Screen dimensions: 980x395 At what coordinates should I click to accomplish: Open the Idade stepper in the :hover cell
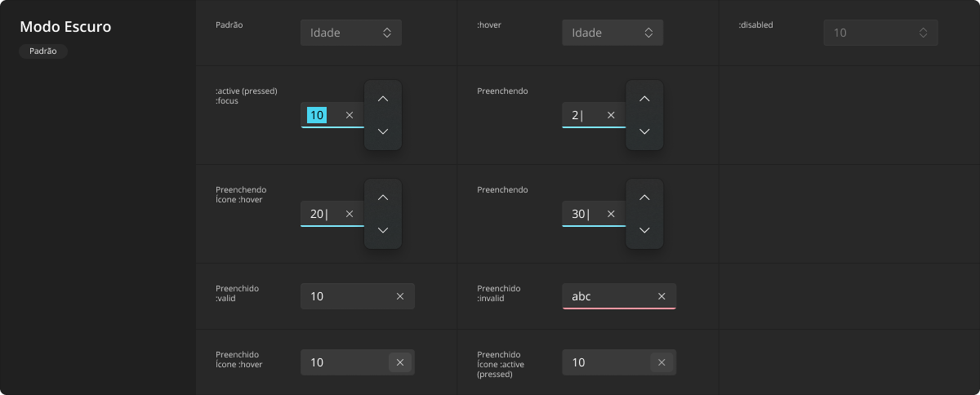tap(648, 33)
